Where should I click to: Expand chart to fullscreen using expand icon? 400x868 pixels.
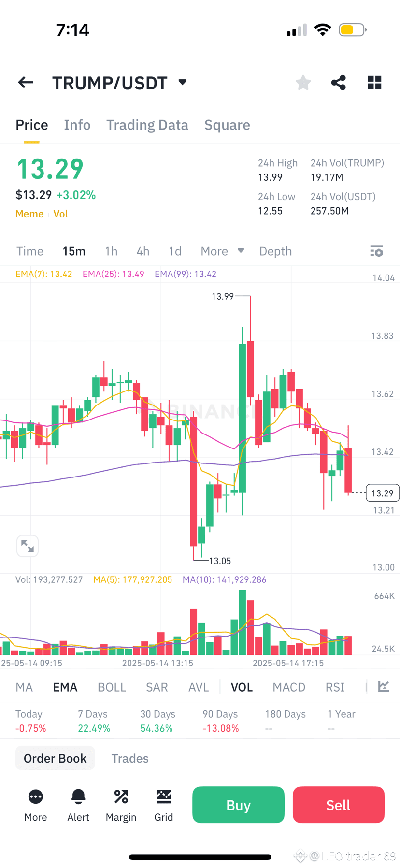click(28, 546)
